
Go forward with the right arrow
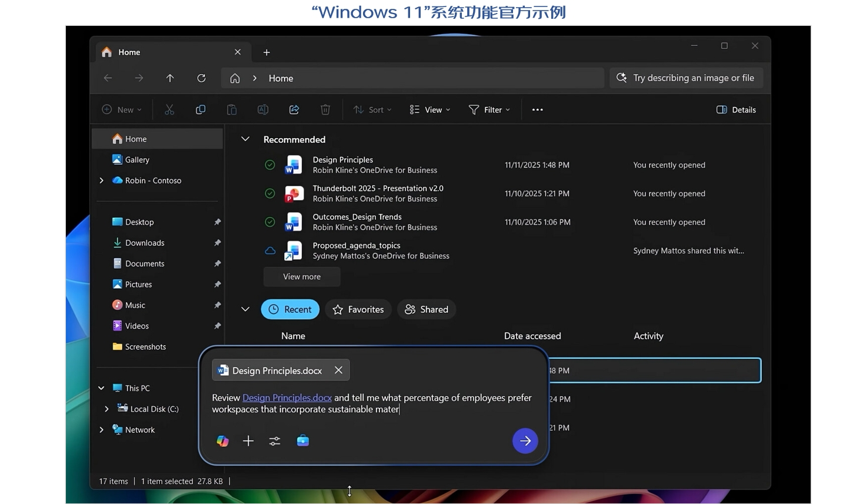click(x=139, y=78)
